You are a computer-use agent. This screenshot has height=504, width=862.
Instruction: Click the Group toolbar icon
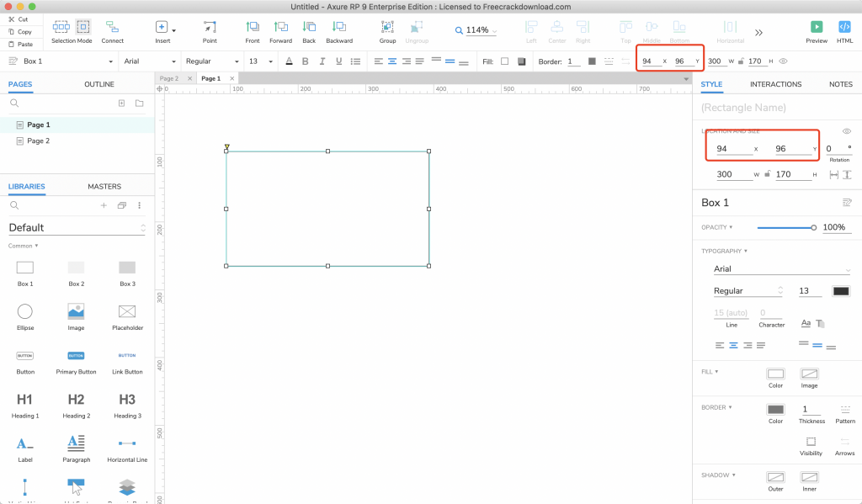387,28
